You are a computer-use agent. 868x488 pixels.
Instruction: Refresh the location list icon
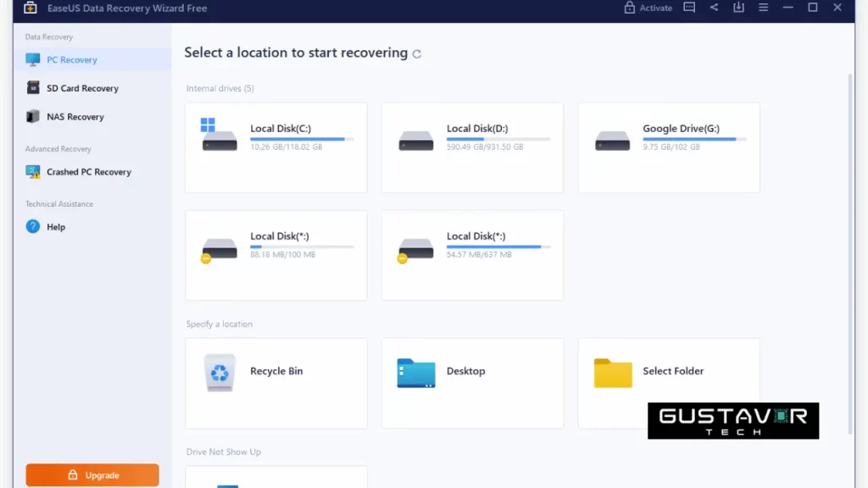(x=417, y=53)
